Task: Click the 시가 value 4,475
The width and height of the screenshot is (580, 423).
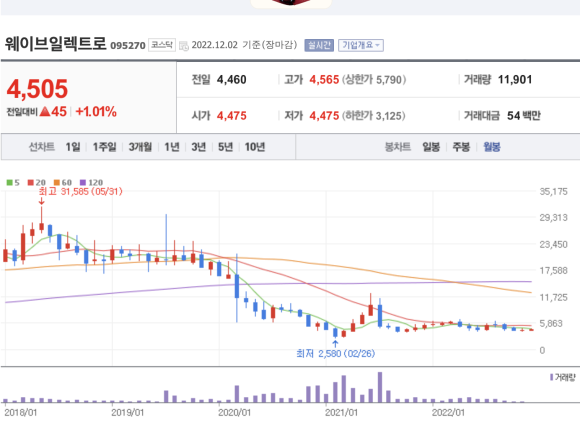Action: [x=232, y=116]
